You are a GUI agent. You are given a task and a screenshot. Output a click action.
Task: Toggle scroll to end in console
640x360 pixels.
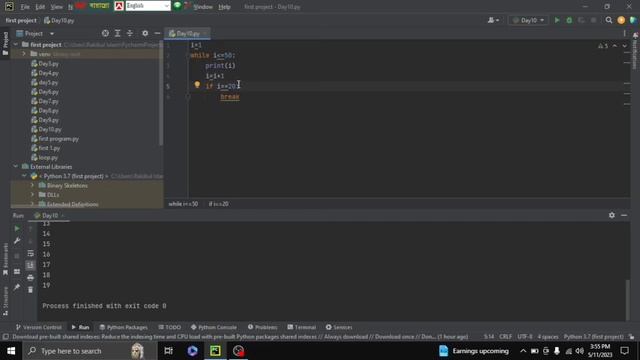[31, 266]
